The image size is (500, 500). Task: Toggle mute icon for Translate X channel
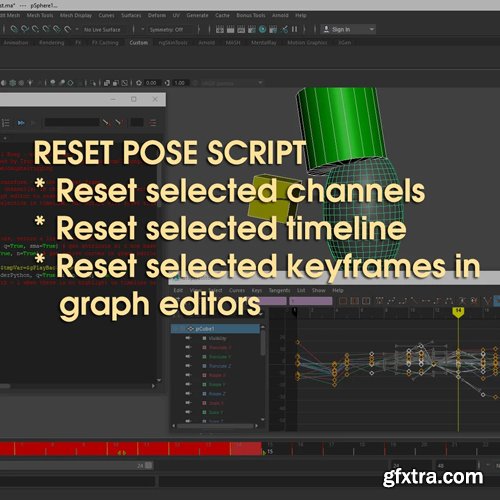(188, 347)
